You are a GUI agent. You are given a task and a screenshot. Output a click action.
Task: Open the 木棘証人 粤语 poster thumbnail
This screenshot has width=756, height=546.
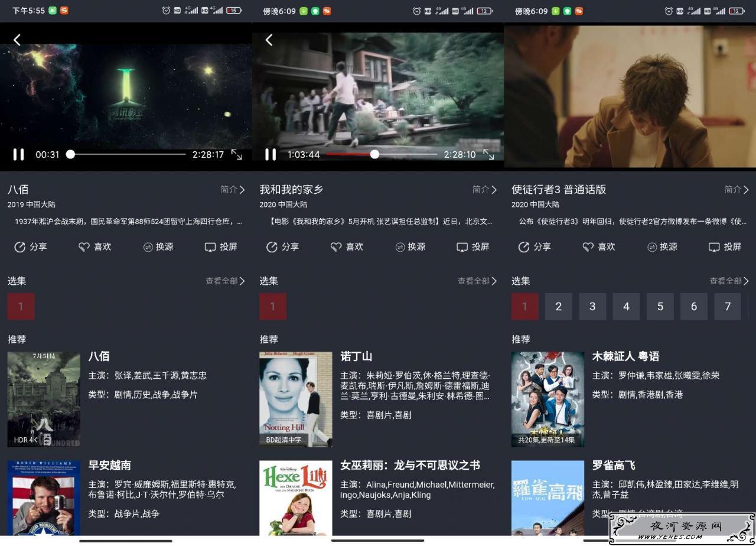coord(548,399)
